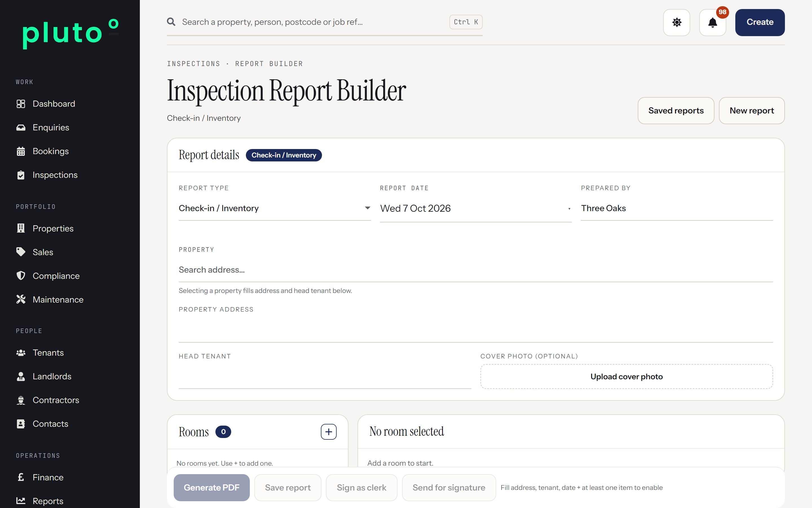Click Upload cover photo
Image resolution: width=812 pixels, height=508 pixels.
click(626, 377)
